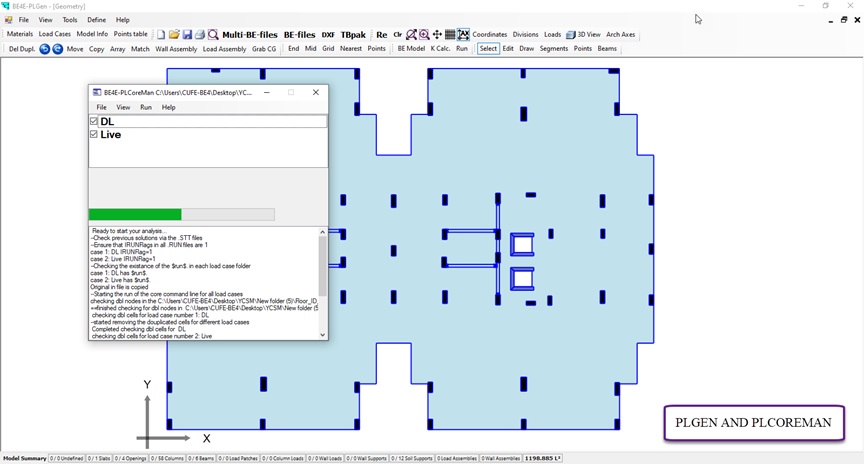Screen dimensions: 864x465
Task: Open the Tools menu
Action: 69,20
